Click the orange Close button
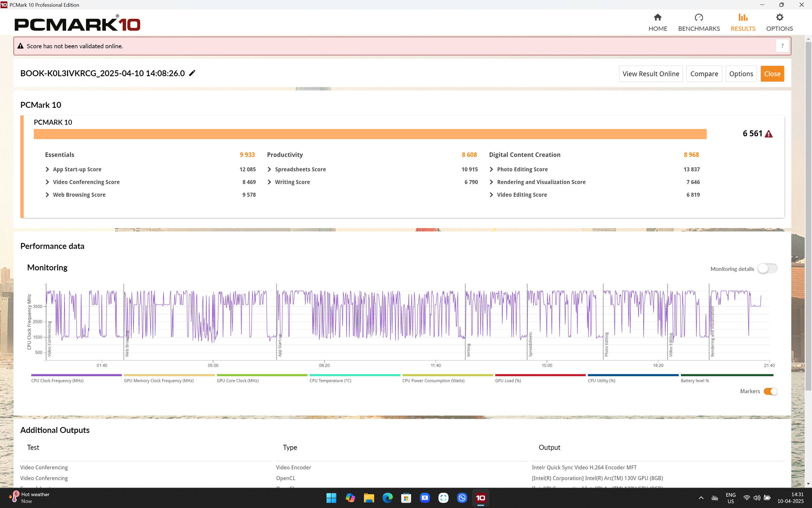The height and width of the screenshot is (508, 812). pos(772,74)
